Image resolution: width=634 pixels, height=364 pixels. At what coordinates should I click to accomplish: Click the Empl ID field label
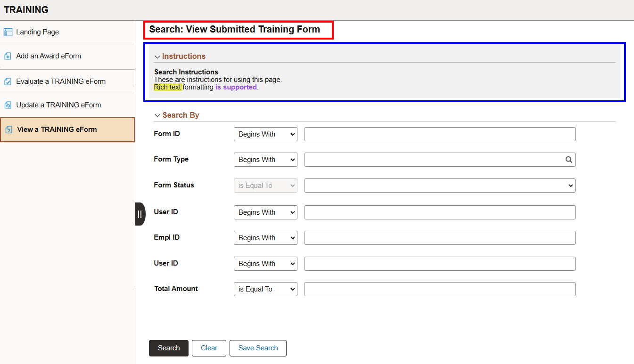pos(167,237)
